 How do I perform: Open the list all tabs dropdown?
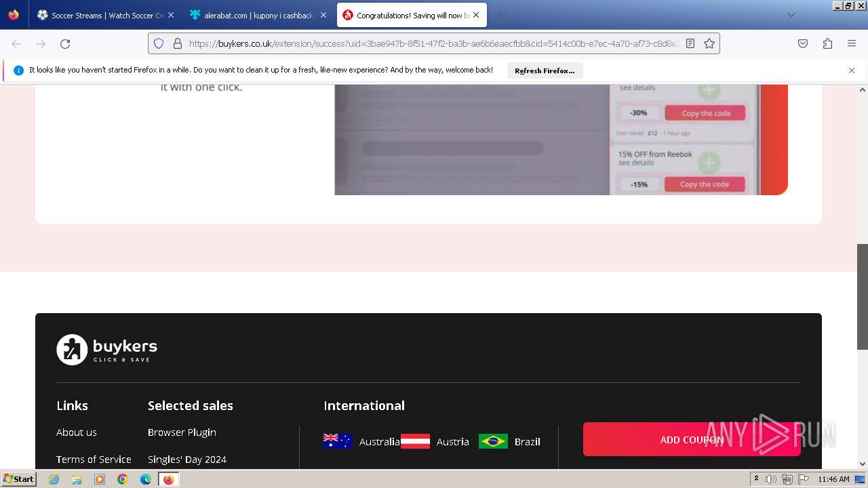click(x=791, y=15)
